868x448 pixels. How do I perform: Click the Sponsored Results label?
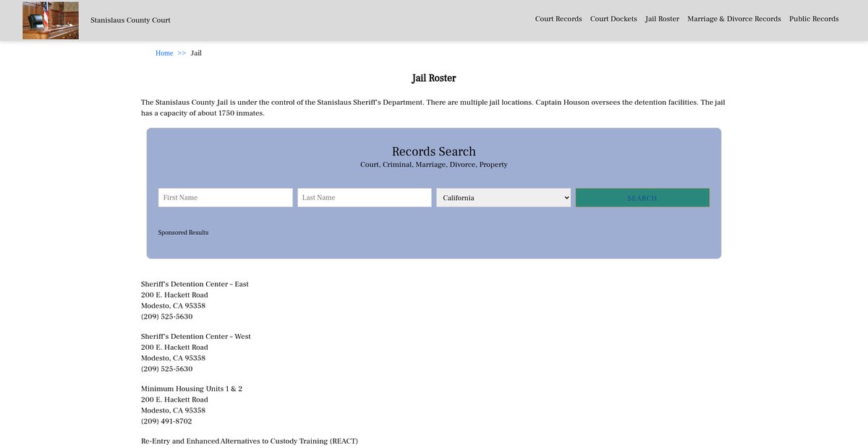pos(183,233)
